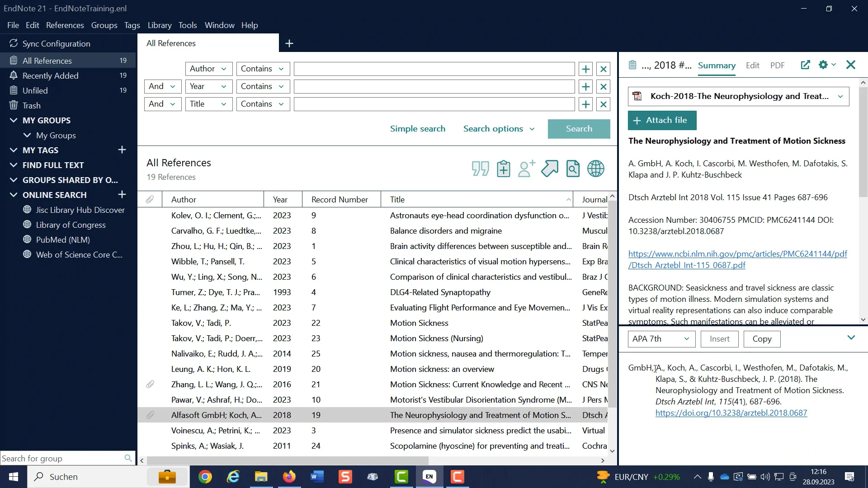Screen dimensions: 868x488
Task: Click the share group person icon
Action: point(527,169)
